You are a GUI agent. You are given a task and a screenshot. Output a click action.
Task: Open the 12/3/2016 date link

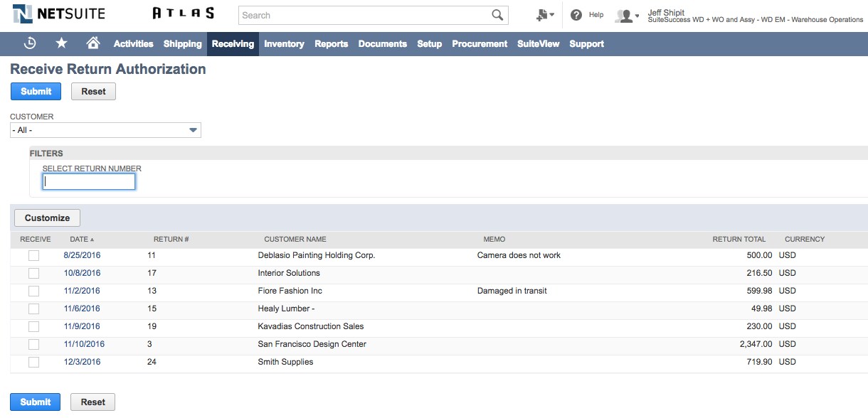[82, 362]
